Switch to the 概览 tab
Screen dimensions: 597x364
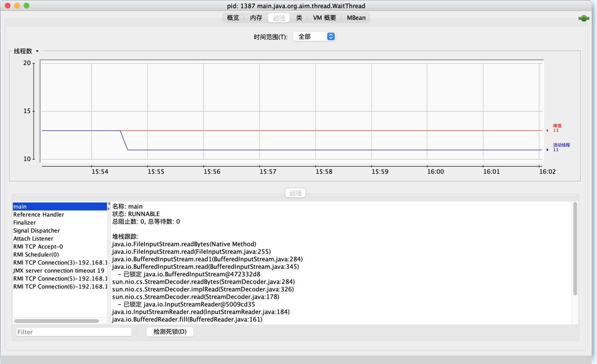click(x=233, y=18)
